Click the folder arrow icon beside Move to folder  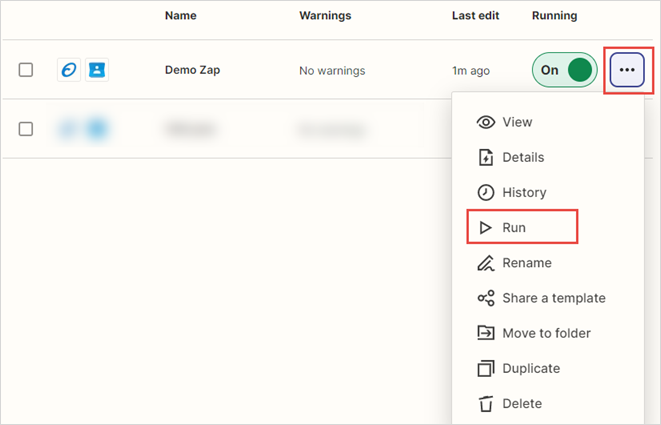click(x=486, y=333)
